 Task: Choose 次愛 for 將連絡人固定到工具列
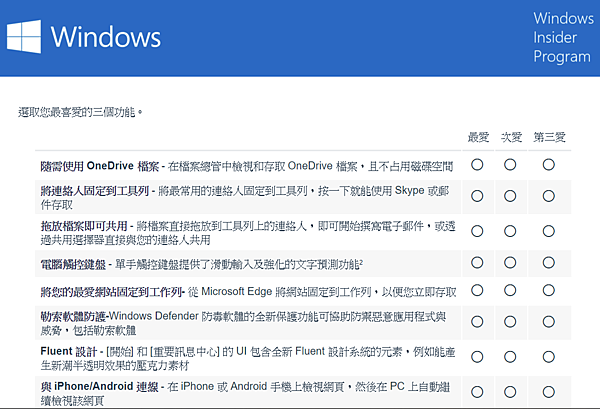[x=510, y=196]
